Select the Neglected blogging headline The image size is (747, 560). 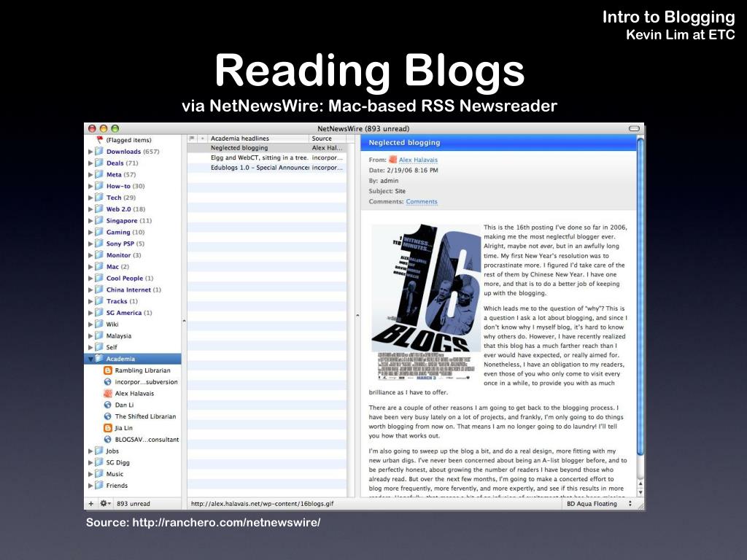point(267,147)
